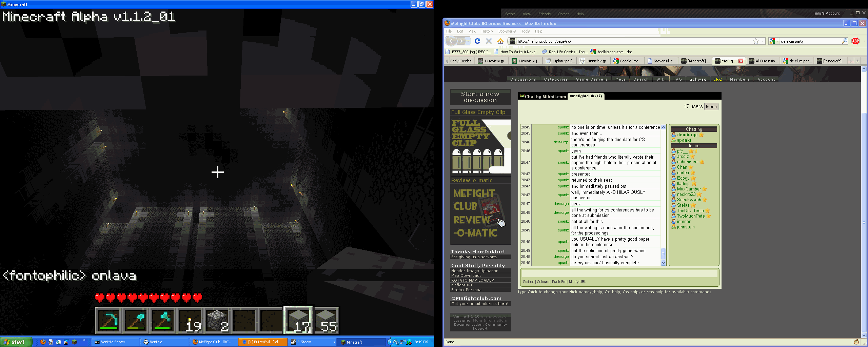The width and height of the screenshot is (868, 347).
Task: Open the Mefight Club Review-o-matic image
Action: click(x=480, y=214)
